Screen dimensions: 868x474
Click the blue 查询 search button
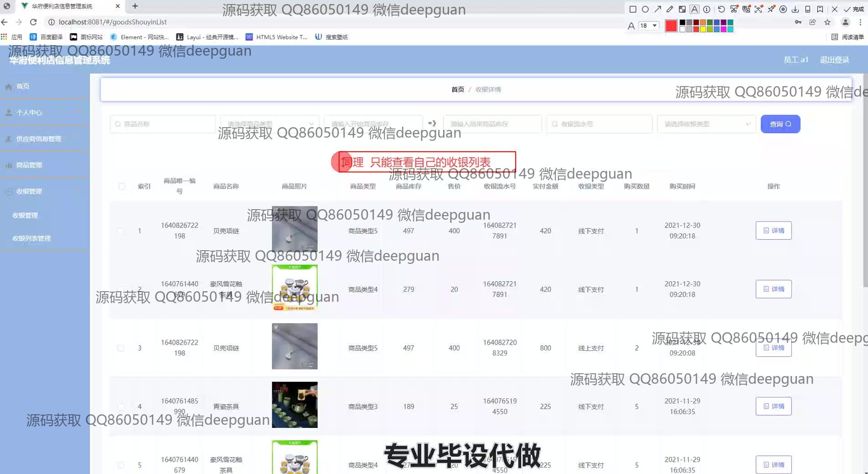pos(780,124)
